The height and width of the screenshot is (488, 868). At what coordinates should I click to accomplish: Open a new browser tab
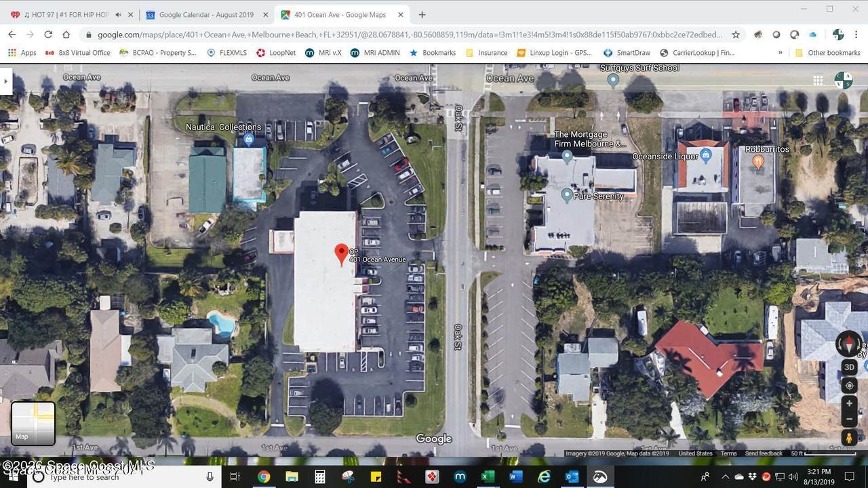[x=422, y=14]
